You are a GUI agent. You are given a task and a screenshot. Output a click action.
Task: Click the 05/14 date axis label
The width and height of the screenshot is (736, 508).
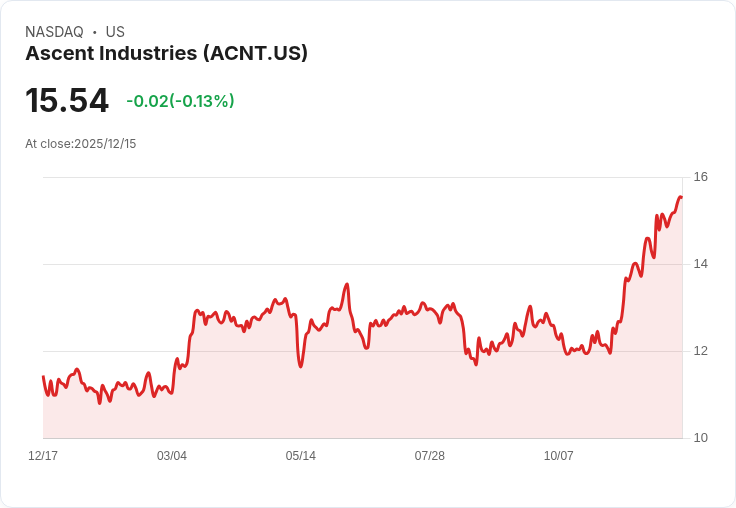(x=300, y=455)
